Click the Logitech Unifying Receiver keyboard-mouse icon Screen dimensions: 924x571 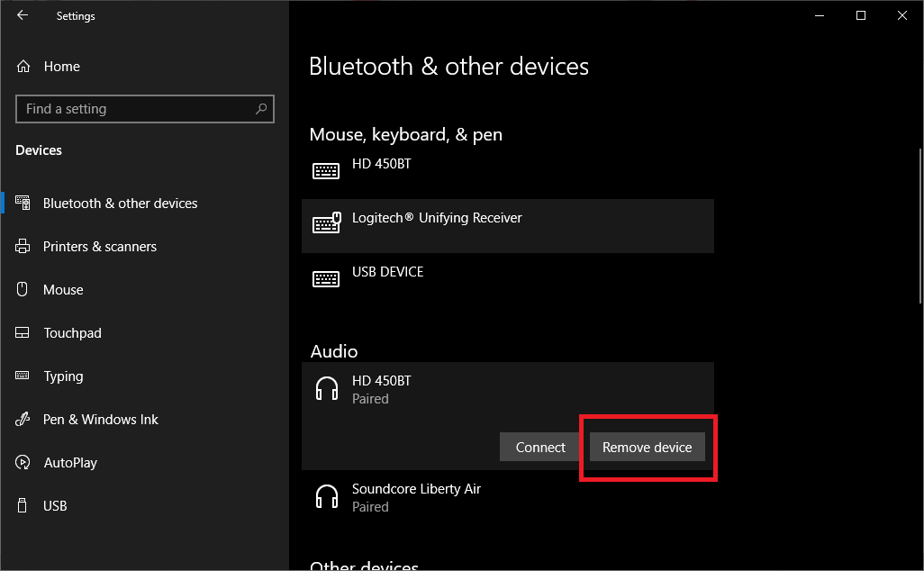pyautogui.click(x=327, y=222)
